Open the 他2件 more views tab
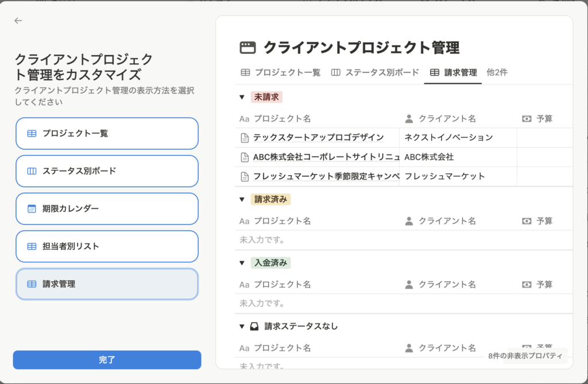 pyautogui.click(x=497, y=72)
